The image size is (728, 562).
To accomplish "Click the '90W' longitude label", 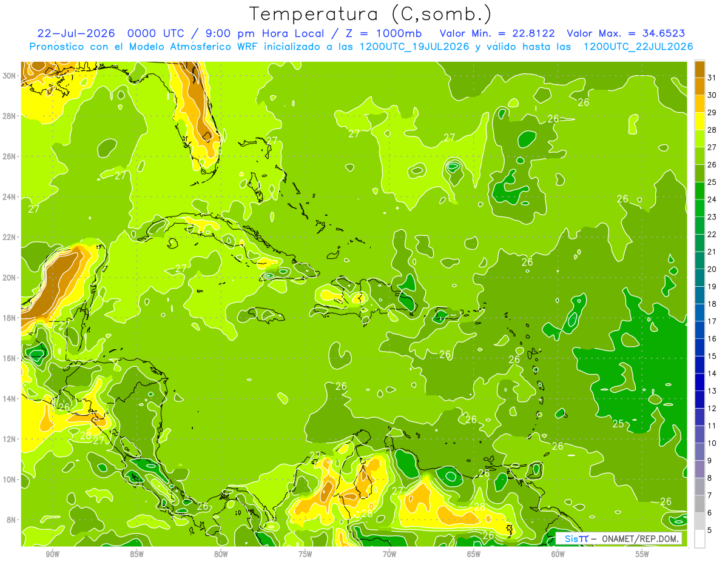I will 52,554.
